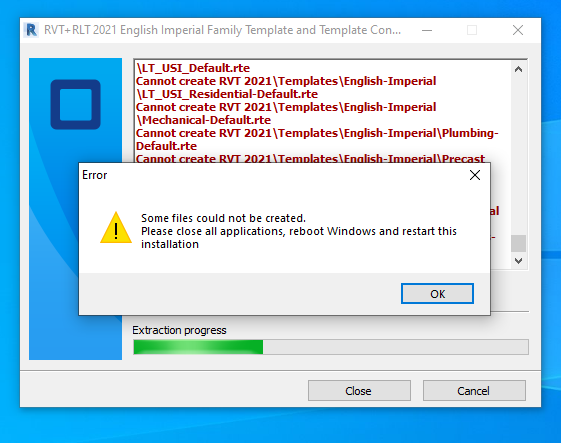Click the blue square logo on left panel
Image resolution: width=561 pixels, height=443 pixels.
[75, 104]
